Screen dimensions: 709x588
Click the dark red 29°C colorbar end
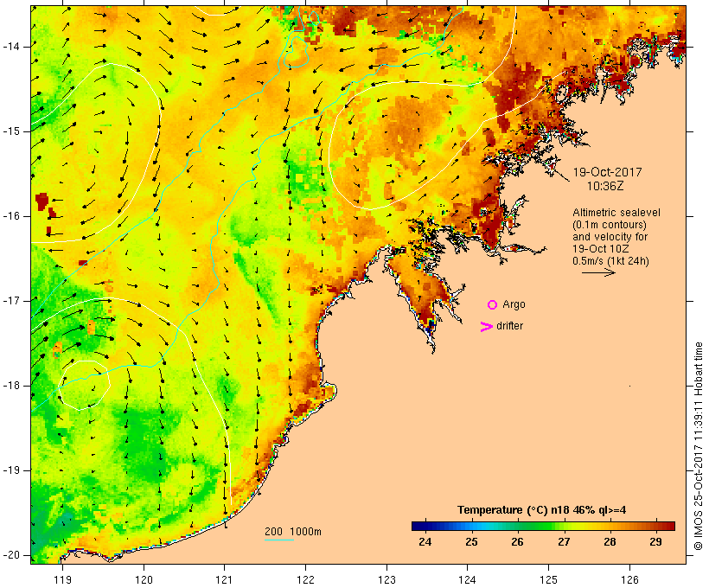[670, 526]
